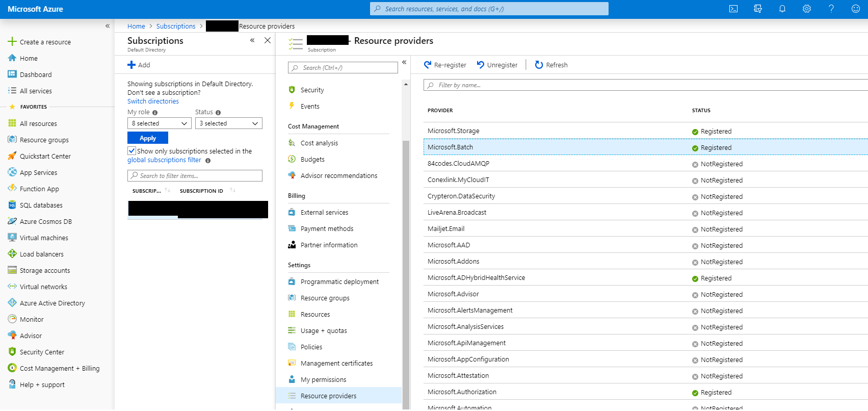Click the resource menu vertical scrollbar
Image resolution: width=868 pixels, height=411 pixels.
click(406, 255)
